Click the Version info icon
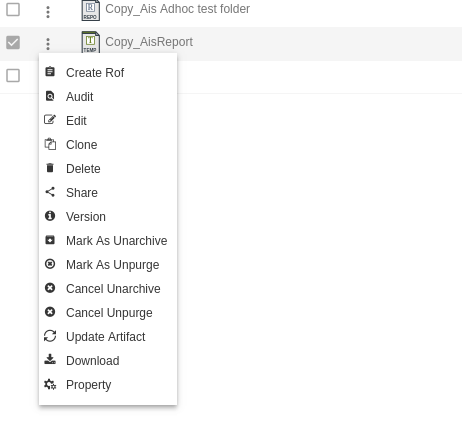 50,216
